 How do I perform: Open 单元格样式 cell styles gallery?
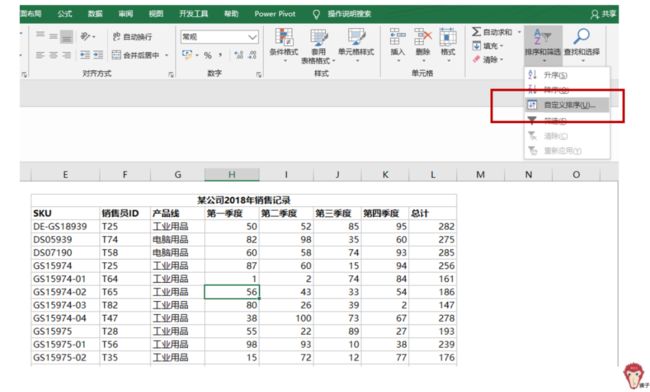click(356, 45)
